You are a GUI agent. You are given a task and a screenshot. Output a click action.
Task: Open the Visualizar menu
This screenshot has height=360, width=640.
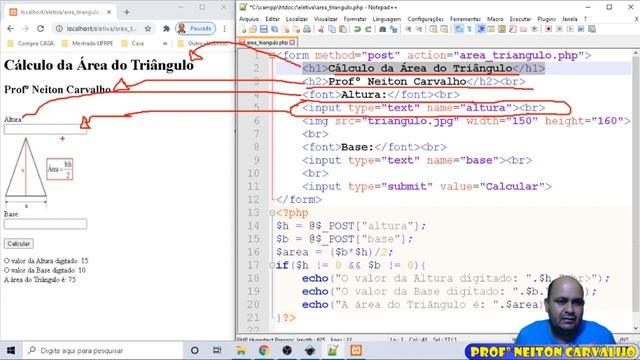(326, 19)
